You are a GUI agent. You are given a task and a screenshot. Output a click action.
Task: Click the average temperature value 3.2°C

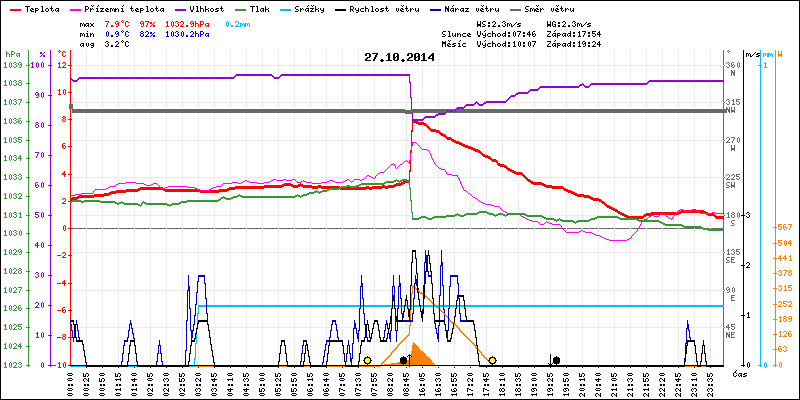click(x=117, y=44)
